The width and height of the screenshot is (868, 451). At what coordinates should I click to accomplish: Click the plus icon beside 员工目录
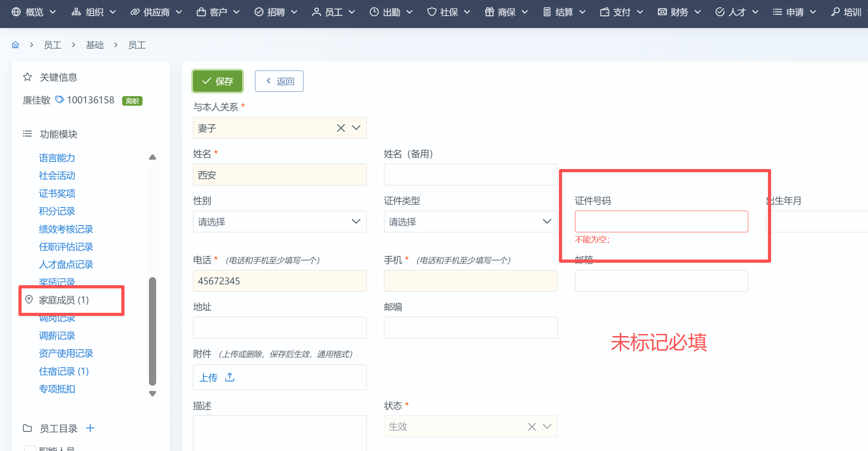tap(90, 428)
